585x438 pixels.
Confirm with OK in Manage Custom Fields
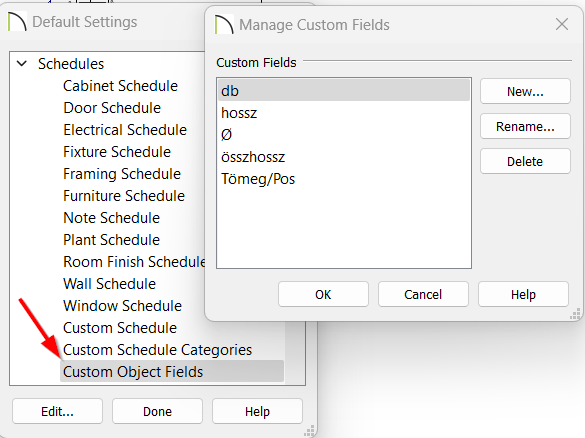[323, 294]
